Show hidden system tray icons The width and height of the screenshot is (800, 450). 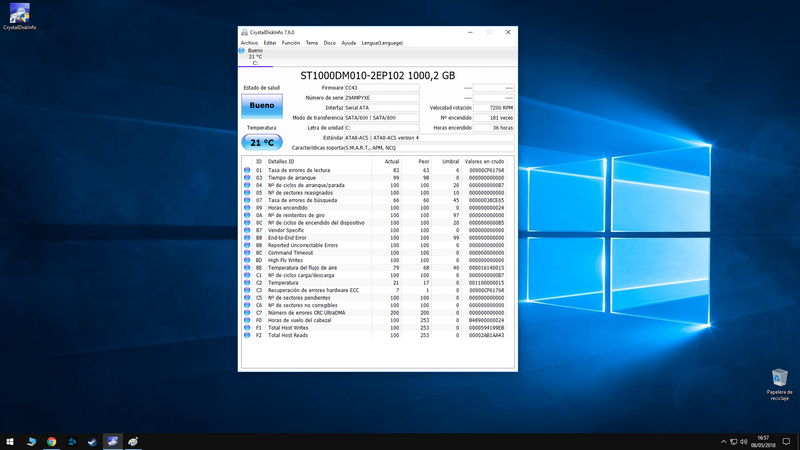(723, 442)
